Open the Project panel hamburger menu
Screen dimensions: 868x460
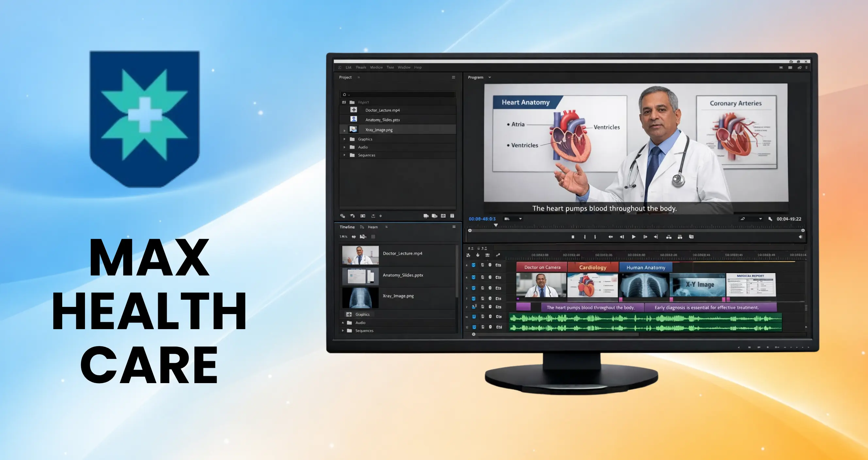click(x=453, y=77)
